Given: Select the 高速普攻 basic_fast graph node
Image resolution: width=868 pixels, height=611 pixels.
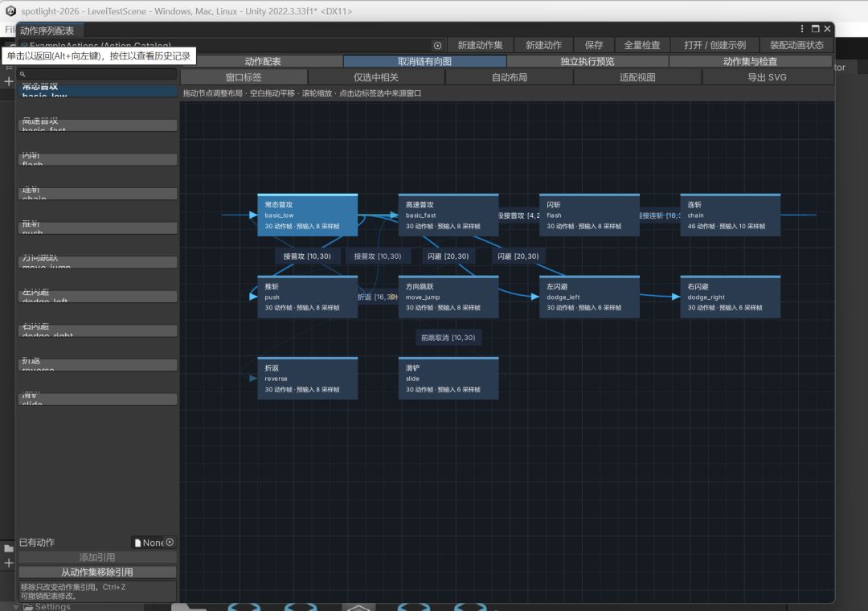Looking at the screenshot, I should pos(448,215).
